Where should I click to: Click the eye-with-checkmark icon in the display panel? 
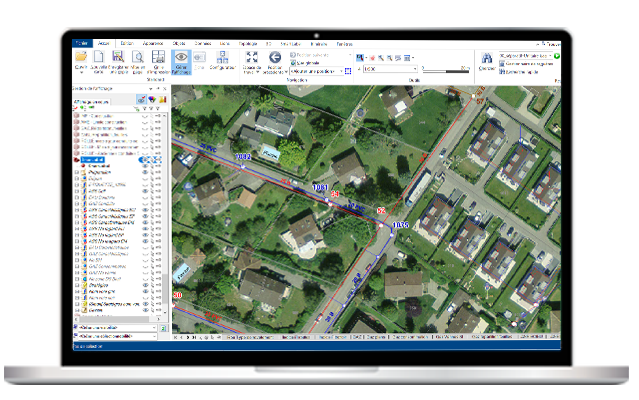141,99
